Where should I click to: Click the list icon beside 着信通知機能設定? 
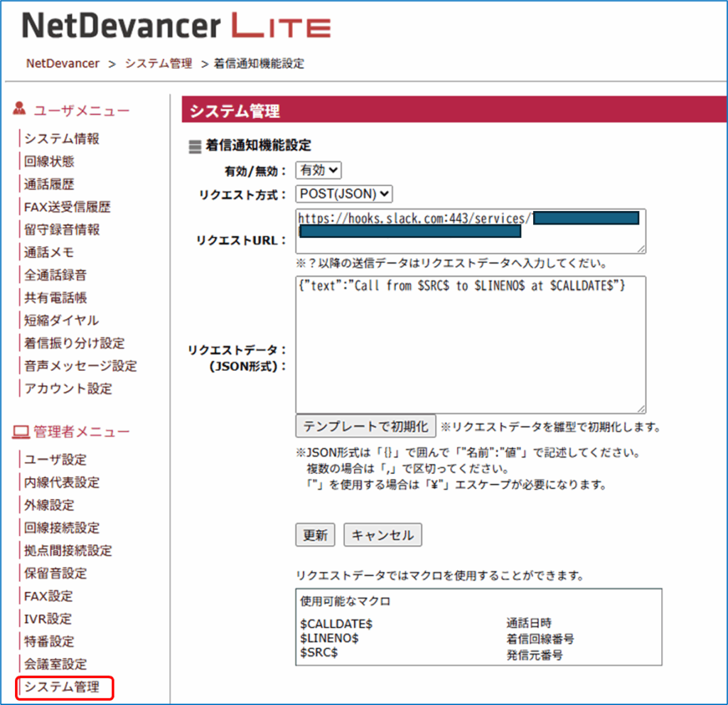pyautogui.click(x=195, y=146)
